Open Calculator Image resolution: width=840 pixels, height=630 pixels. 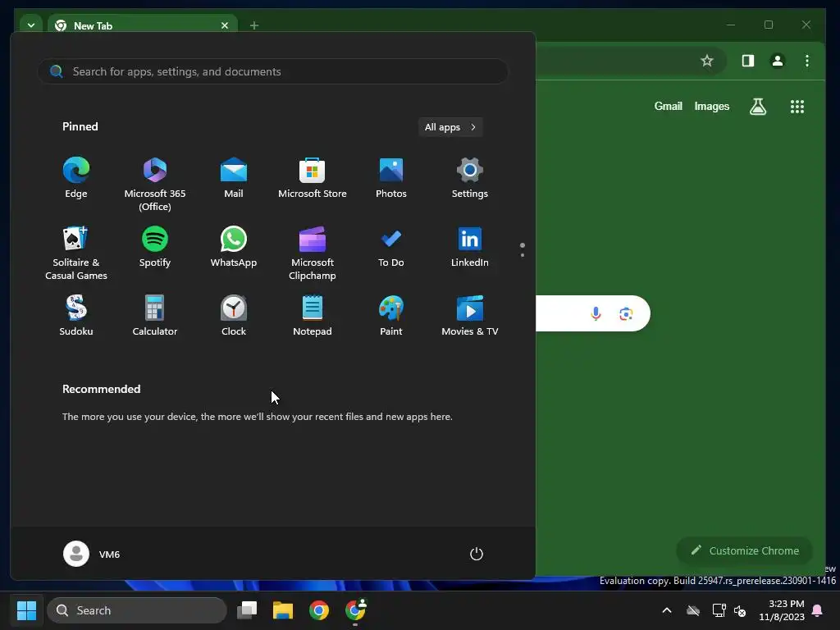point(155,316)
